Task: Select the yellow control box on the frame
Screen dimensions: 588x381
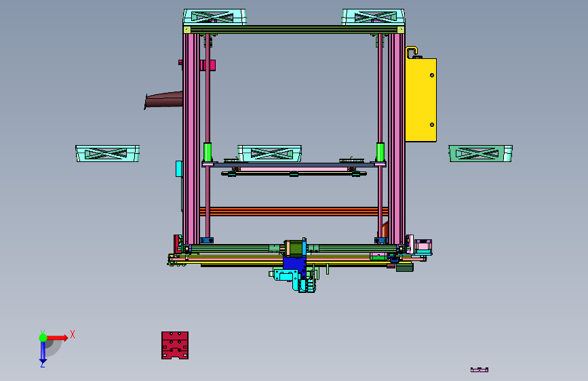Action: 420,100
